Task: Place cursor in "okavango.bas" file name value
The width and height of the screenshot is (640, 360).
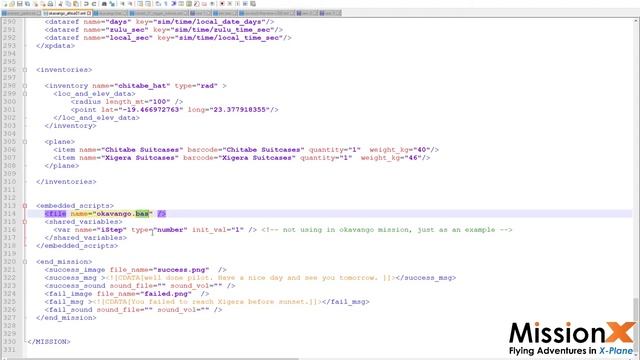Action: click(122, 214)
